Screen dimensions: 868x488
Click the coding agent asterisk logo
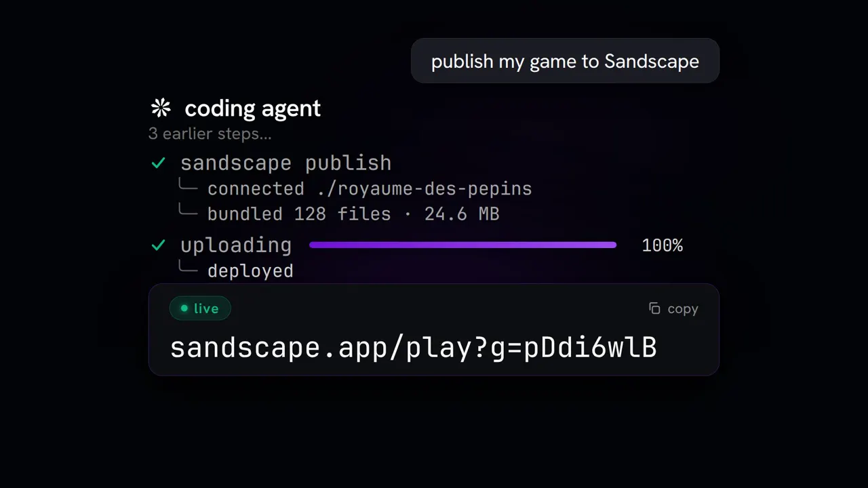pyautogui.click(x=161, y=108)
